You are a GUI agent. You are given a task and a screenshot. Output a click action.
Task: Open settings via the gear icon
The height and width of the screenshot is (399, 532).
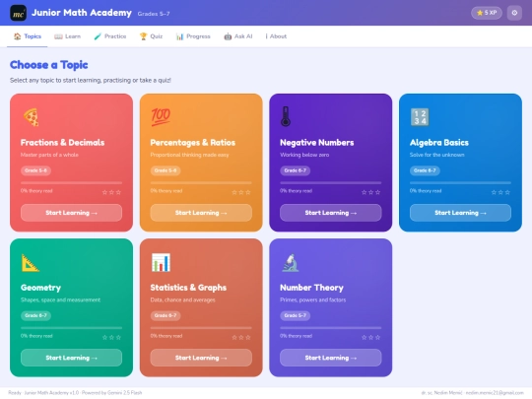514,13
